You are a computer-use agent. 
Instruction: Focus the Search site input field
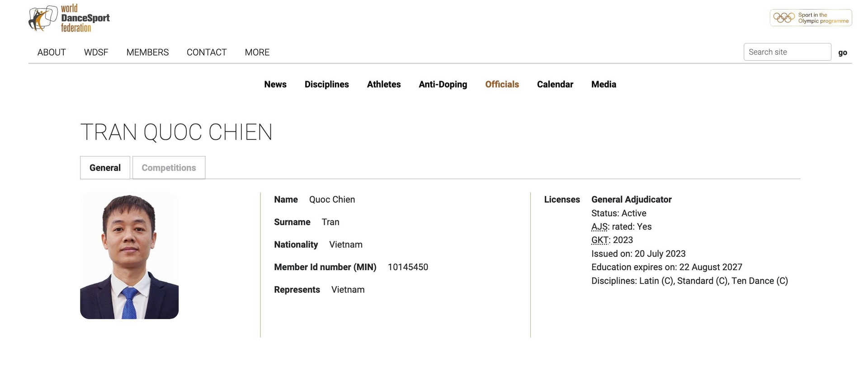(787, 52)
